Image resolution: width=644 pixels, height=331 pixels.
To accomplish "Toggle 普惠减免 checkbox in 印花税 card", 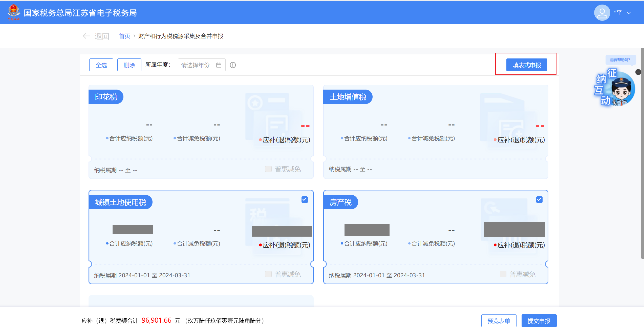I will [268, 169].
